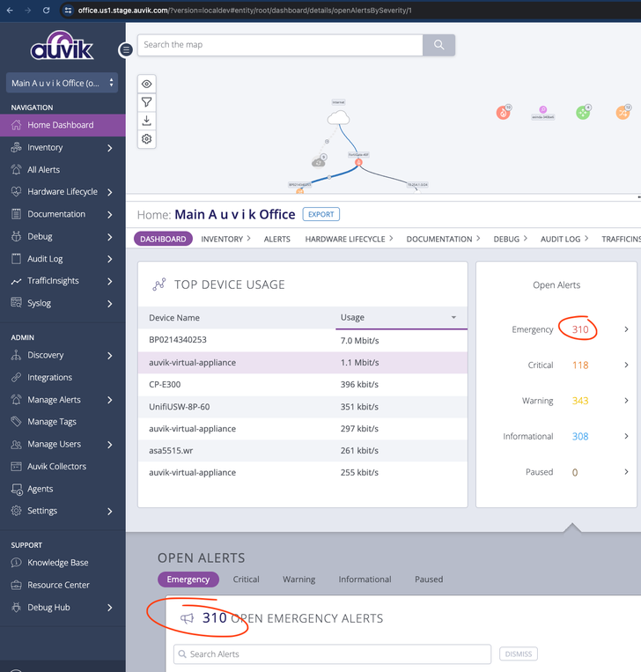Expand the Settings sidebar submenu
The height and width of the screenshot is (672, 641).
click(110, 512)
